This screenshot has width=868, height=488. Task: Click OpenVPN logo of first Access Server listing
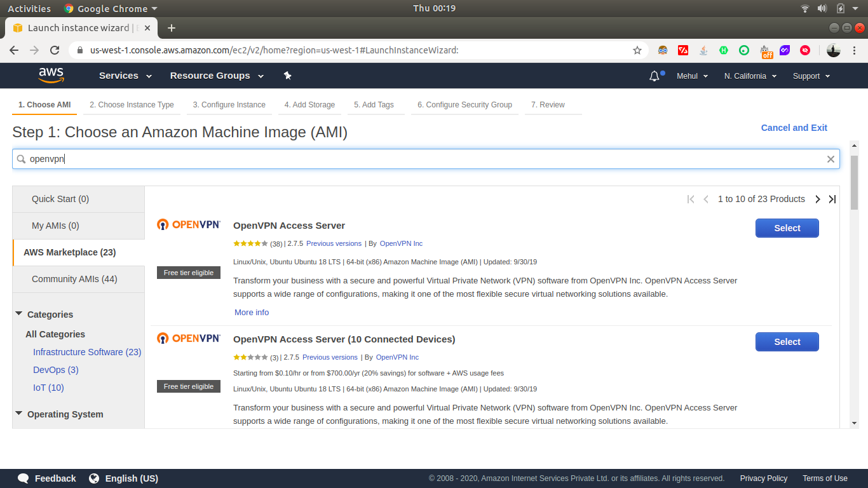click(189, 224)
